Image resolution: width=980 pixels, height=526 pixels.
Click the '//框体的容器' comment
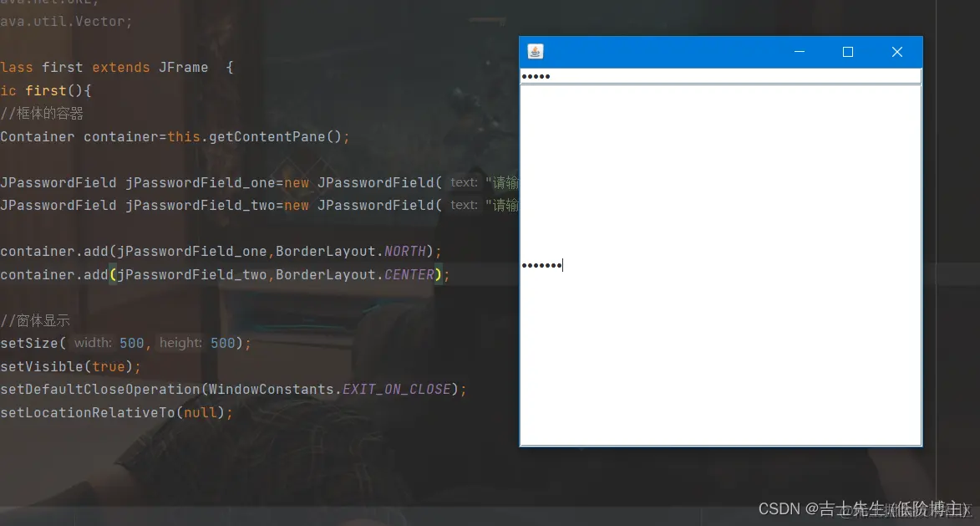point(42,113)
